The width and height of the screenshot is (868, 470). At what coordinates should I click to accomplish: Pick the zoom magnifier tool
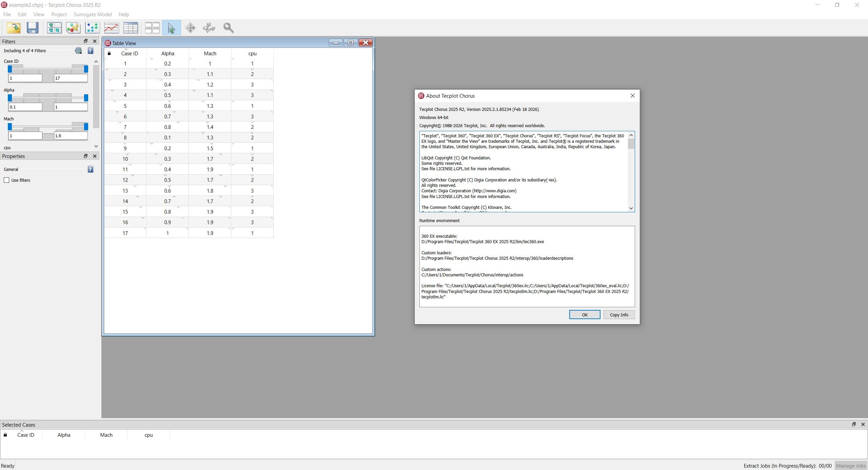coord(229,28)
